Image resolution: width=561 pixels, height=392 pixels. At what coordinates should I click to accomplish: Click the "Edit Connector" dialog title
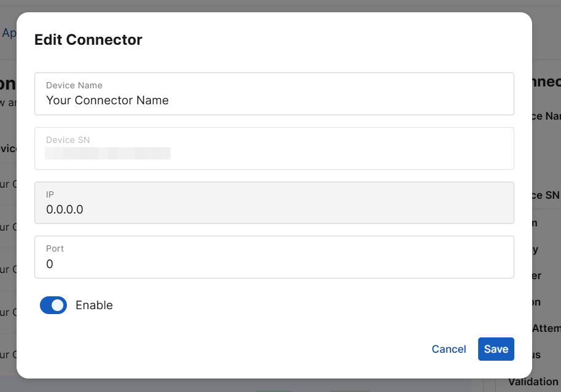coord(88,40)
